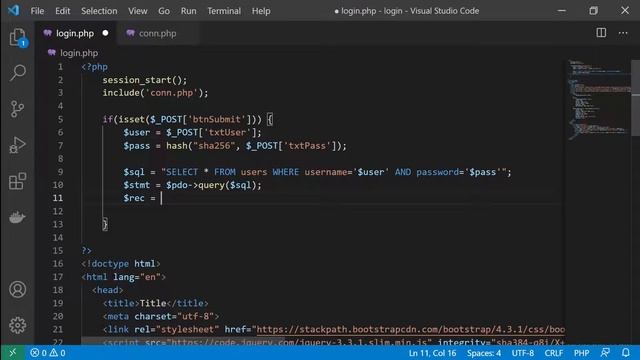640x360 pixels.
Task: Open the Help menu
Action: coord(261,11)
